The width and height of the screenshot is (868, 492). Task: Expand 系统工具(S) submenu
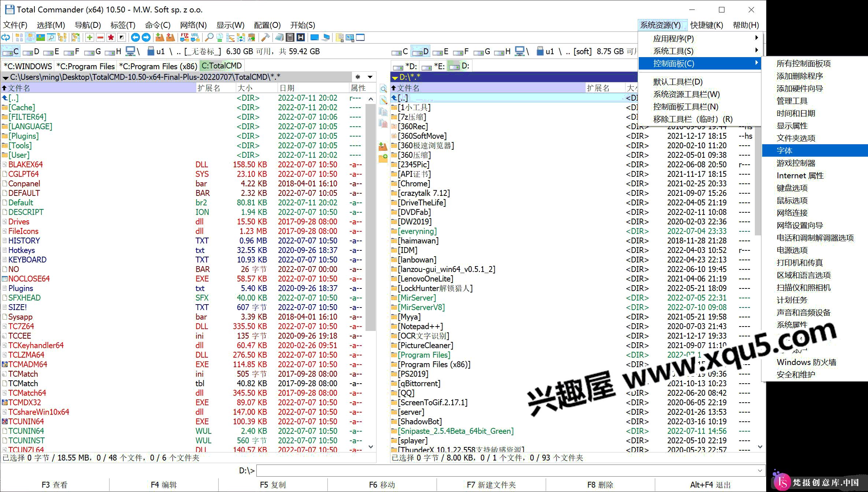point(700,51)
